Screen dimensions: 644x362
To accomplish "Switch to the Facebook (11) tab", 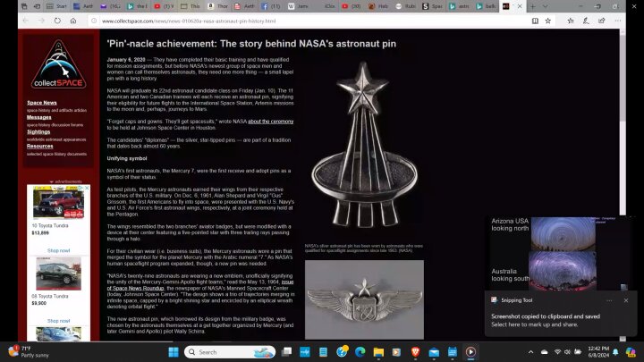I will click(x=272, y=6).
